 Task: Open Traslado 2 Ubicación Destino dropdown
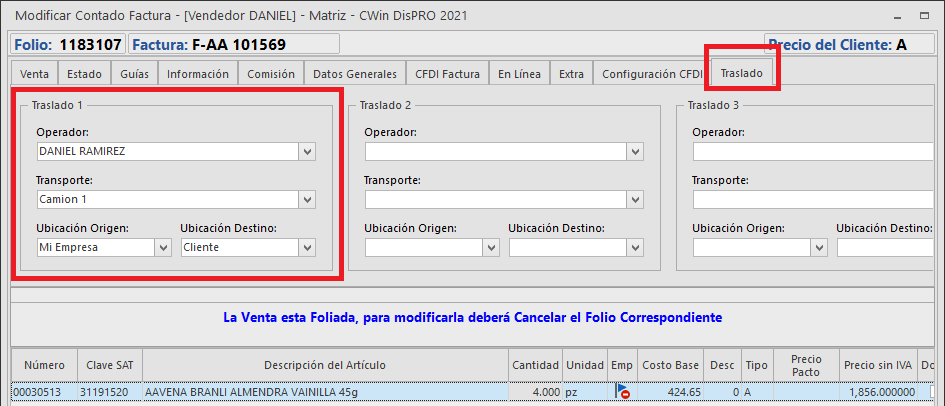(635, 247)
